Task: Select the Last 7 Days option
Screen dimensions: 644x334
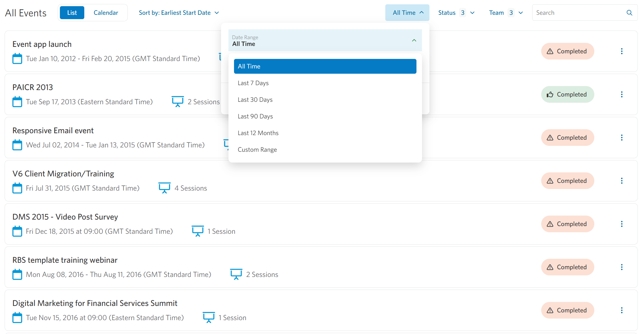Action: pos(325,83)
